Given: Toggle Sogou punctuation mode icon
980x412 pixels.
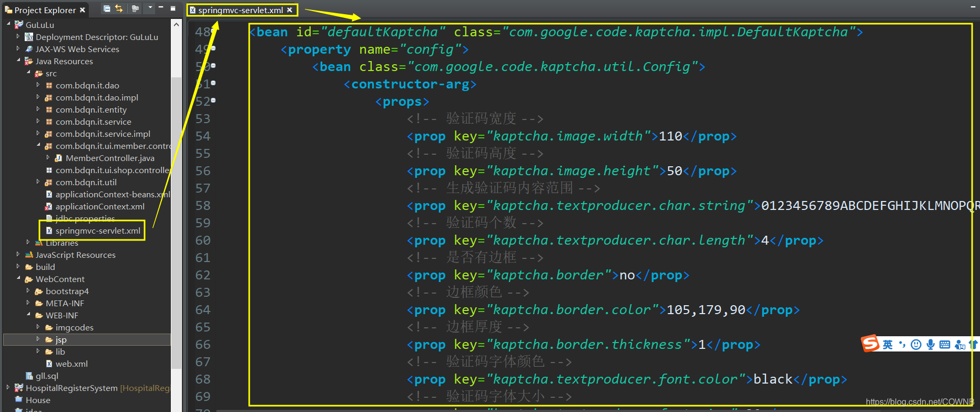Looking at the screenshot, I should (902, 345).
